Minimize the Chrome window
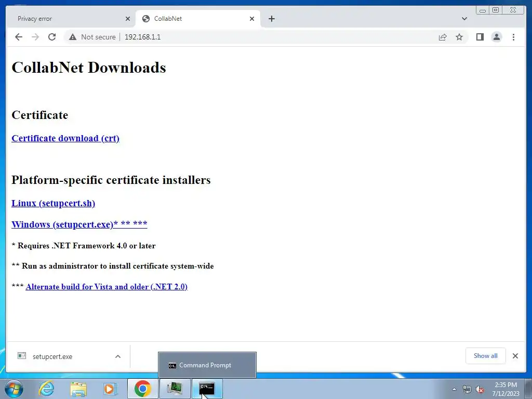 click(483, 10)
